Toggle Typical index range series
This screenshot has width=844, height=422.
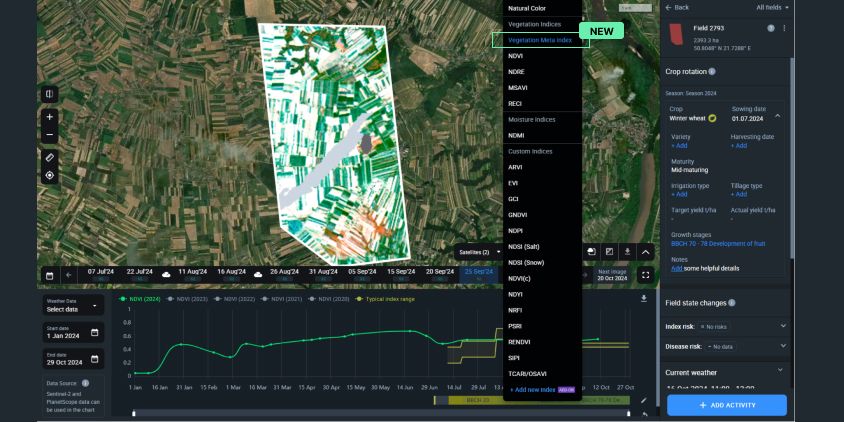385,299
